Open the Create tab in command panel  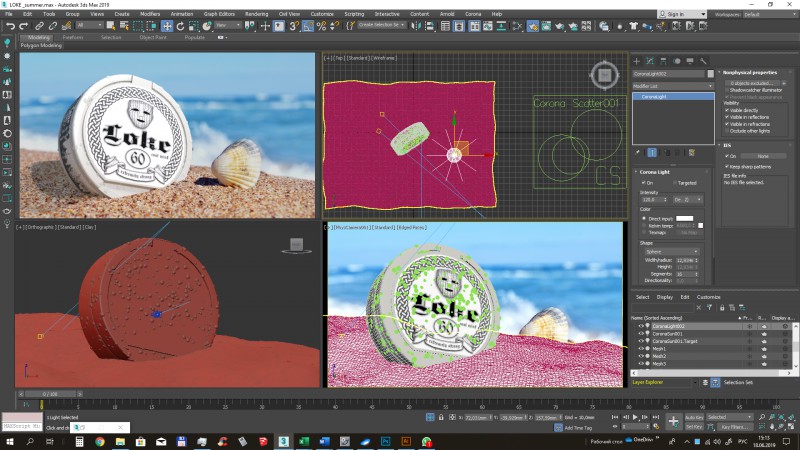(x=637, y=62)
